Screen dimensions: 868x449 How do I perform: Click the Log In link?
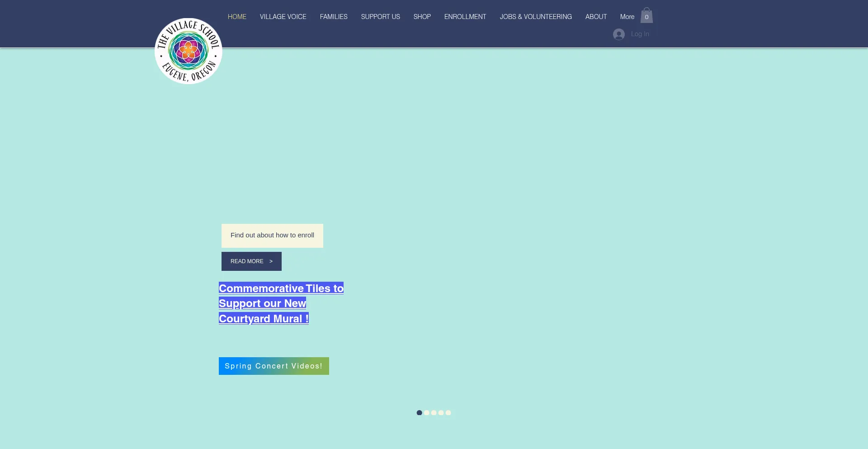pyautogui.click(x=640, y=34)
